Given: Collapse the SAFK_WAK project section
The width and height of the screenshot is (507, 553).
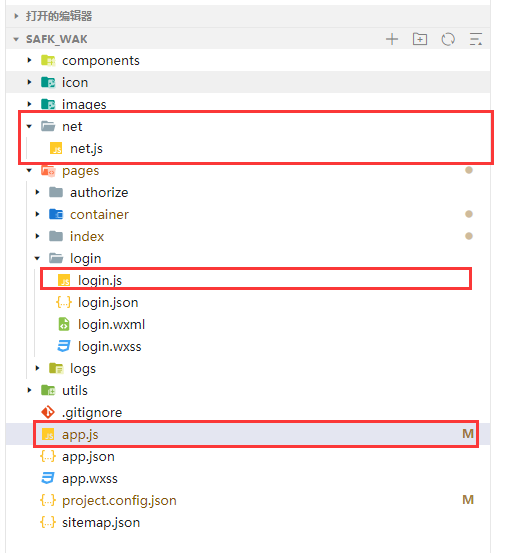Looking at the screenshot, I should [16, 39].
